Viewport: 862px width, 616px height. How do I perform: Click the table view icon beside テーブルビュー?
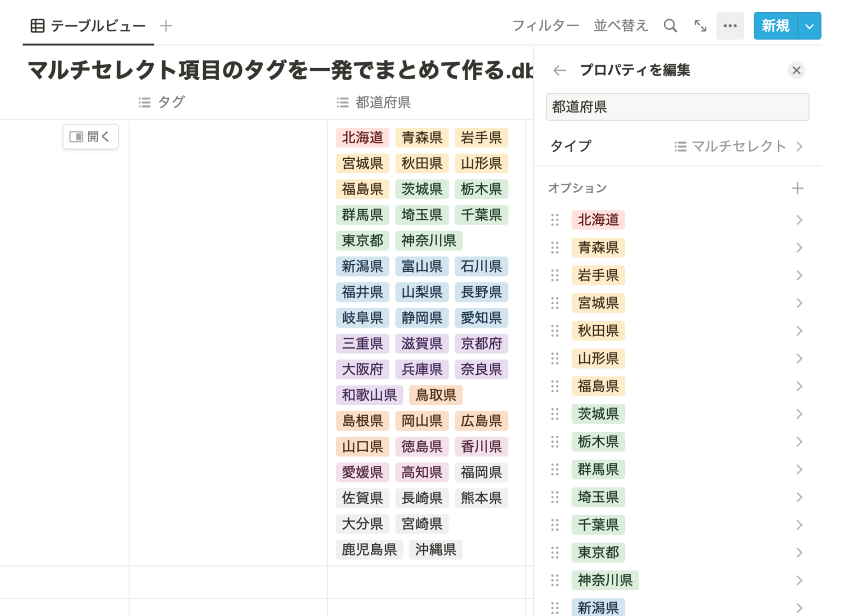pos(36,25)
